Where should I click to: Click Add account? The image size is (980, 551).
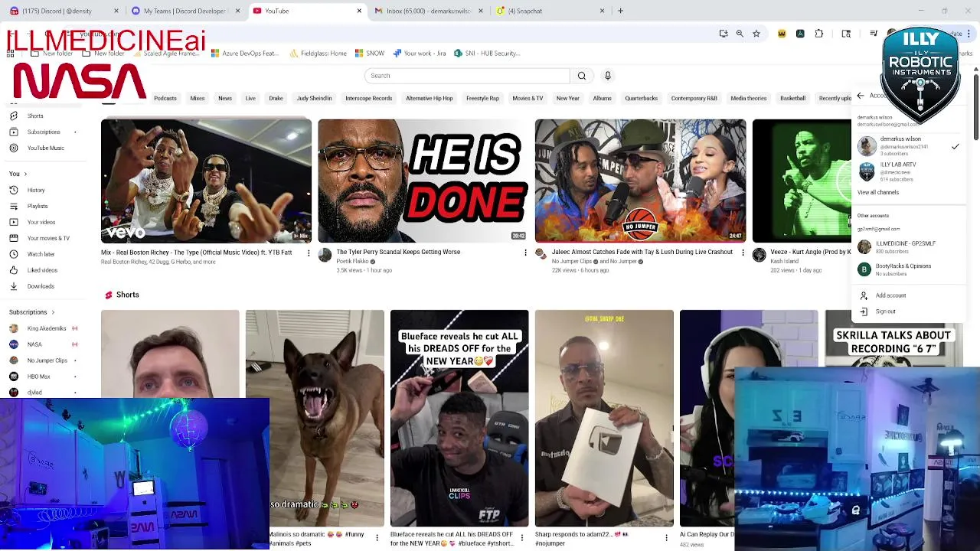pyautogui.click(x=890, y=295)
